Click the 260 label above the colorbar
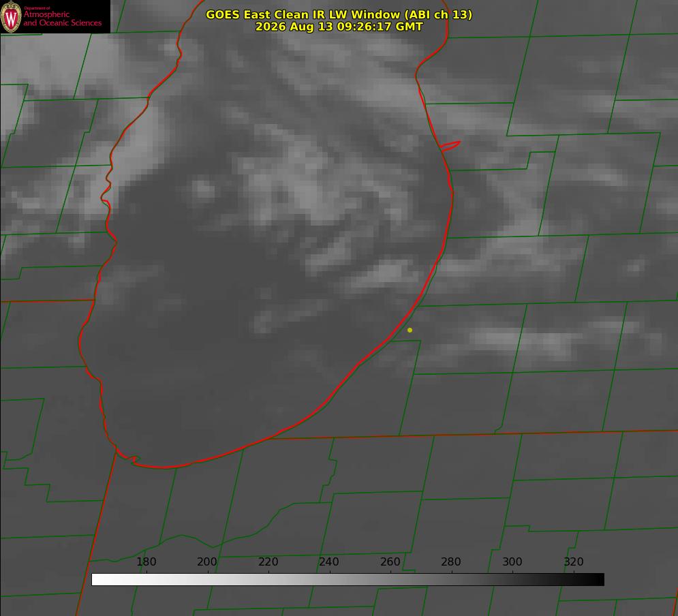 pos(390,561)
